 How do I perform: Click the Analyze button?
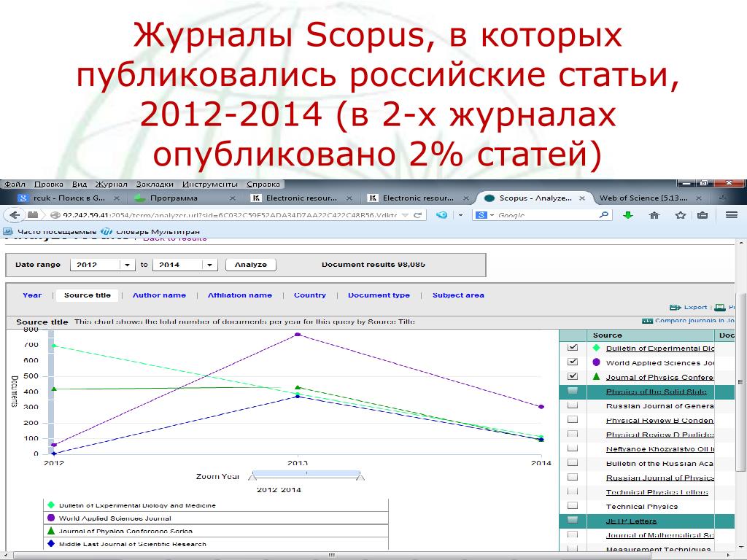(x=251, y=265)
